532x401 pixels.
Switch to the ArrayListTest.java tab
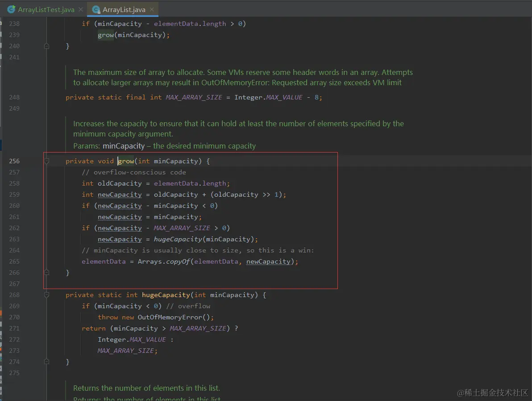(46, 9)
